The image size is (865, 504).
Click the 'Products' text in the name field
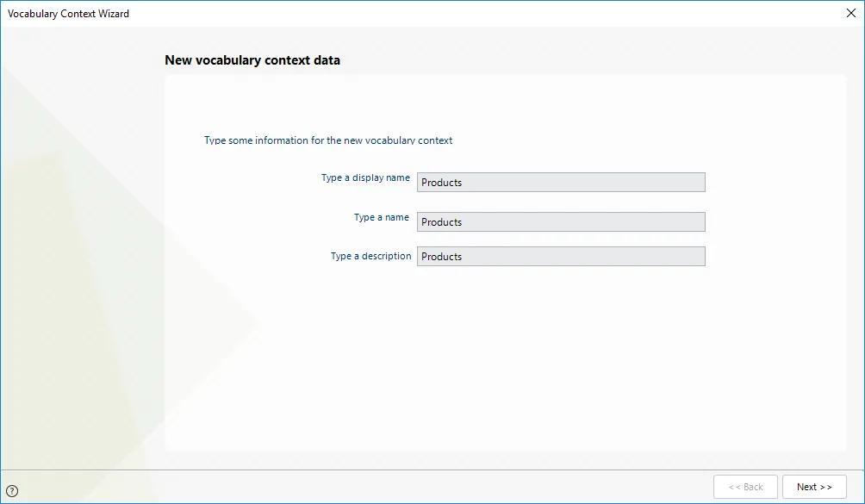point(441,222)
